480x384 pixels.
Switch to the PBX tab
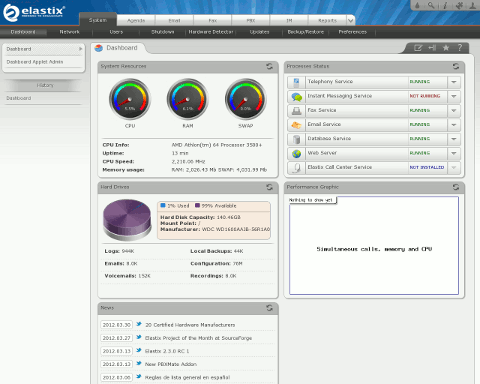251,21
